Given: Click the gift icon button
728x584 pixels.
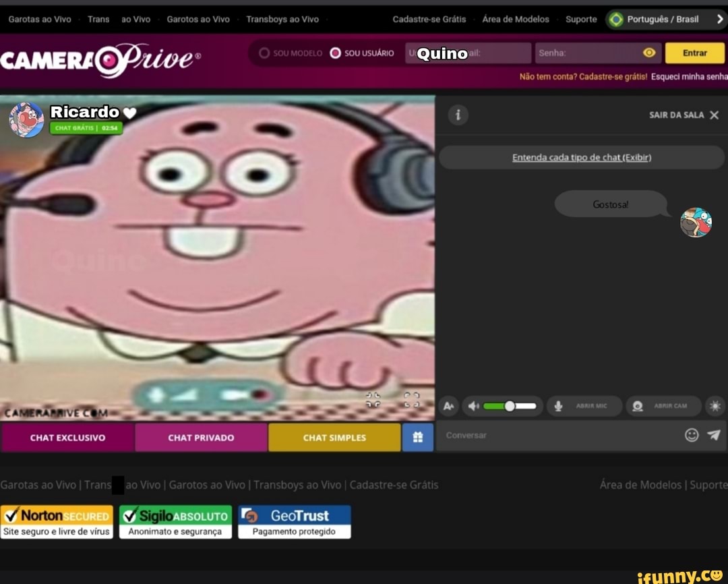Looking at the screenshot, I should (x=417, y=437).
